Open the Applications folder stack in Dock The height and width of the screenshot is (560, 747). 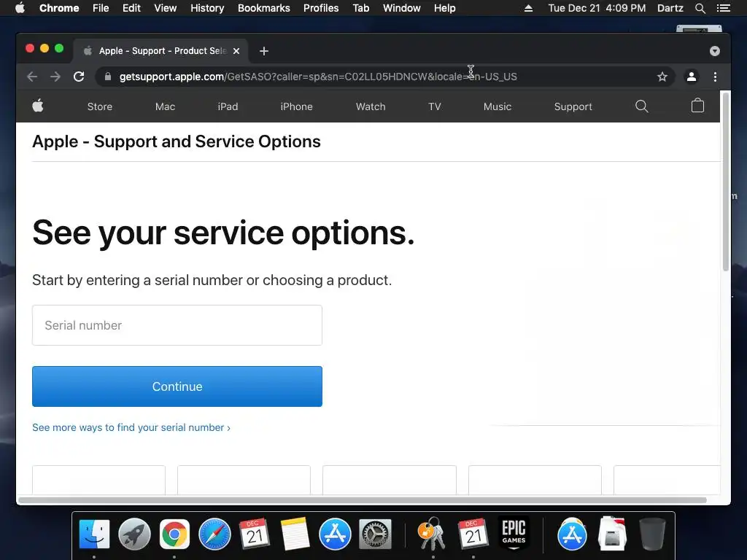pos(572,534)
